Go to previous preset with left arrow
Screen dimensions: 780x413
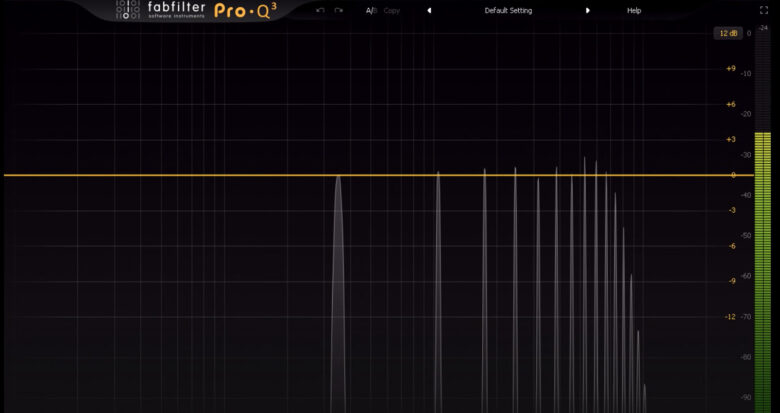click(429, 10)
